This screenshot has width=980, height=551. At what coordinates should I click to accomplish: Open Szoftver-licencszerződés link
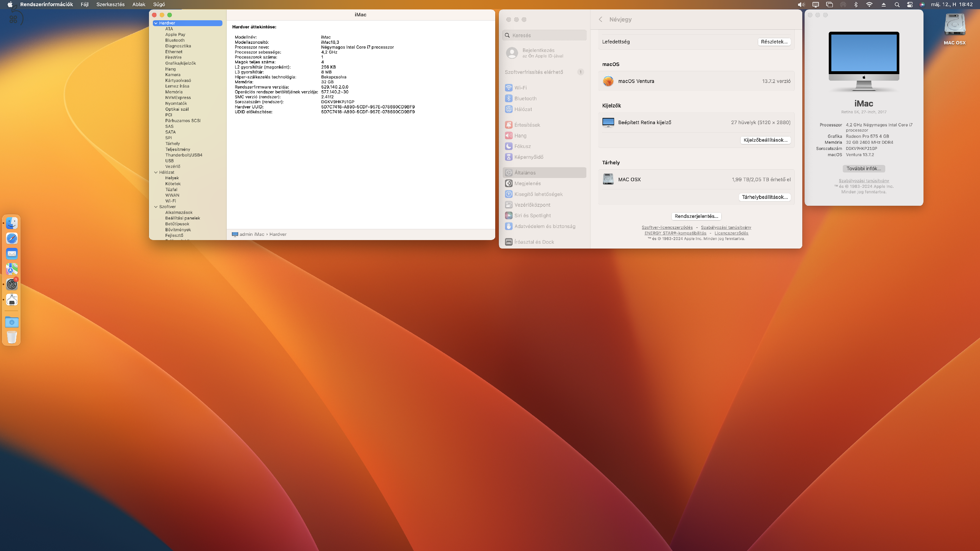667,227
